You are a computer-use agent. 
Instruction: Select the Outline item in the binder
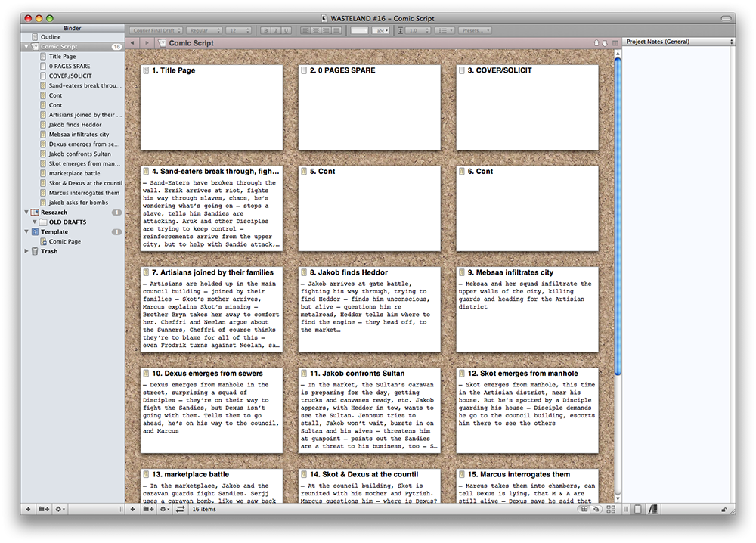(51, 36)
